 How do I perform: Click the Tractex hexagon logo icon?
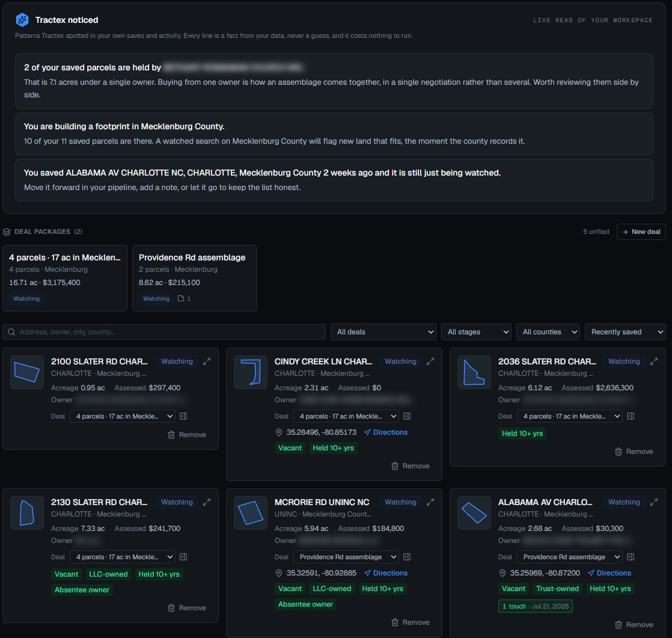pyautogui.click(x=22, y=20)
